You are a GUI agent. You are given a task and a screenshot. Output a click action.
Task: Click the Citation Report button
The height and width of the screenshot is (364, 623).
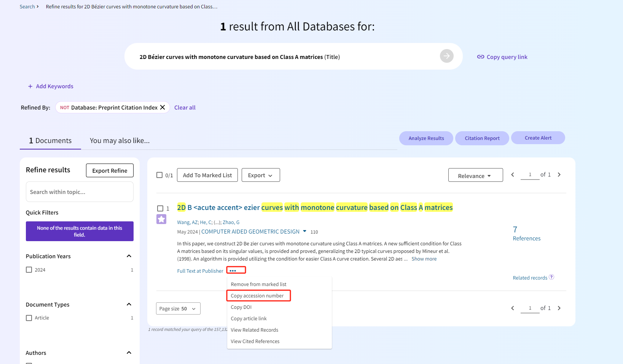(482, 138)
